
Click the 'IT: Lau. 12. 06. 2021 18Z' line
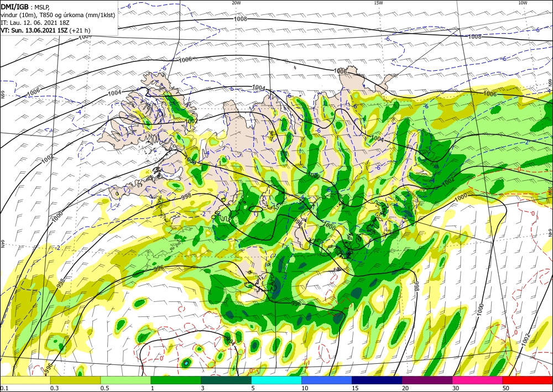pos(35,23)
